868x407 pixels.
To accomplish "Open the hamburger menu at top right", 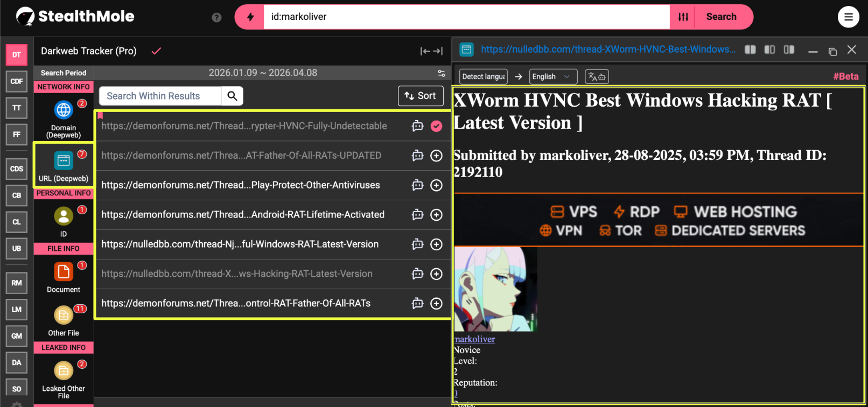I will click(x=848, y=17).
